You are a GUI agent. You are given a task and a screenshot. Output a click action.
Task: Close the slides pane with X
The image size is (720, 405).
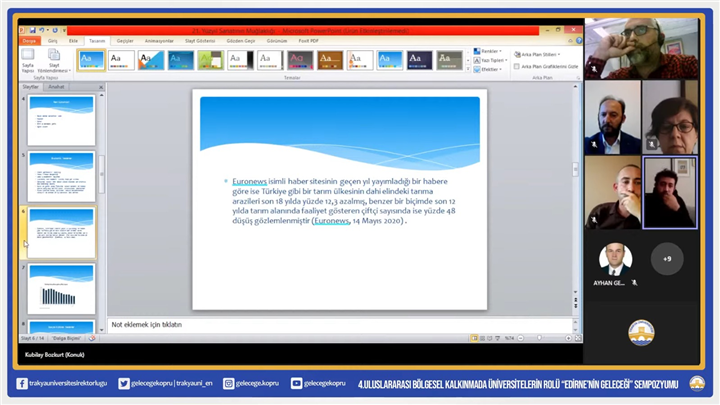pos(101,87)
